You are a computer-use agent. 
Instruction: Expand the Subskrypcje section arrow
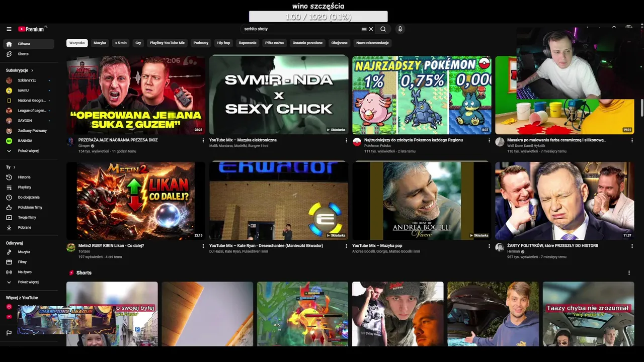point(32,70)
